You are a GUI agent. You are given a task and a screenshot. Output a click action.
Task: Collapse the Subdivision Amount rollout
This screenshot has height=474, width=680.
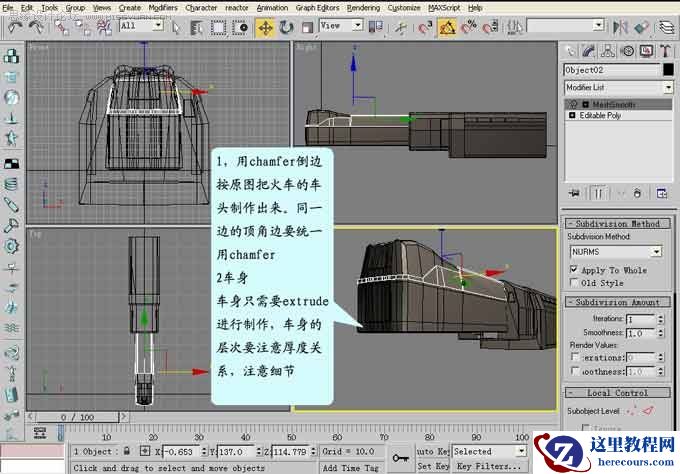coord(618,302)
